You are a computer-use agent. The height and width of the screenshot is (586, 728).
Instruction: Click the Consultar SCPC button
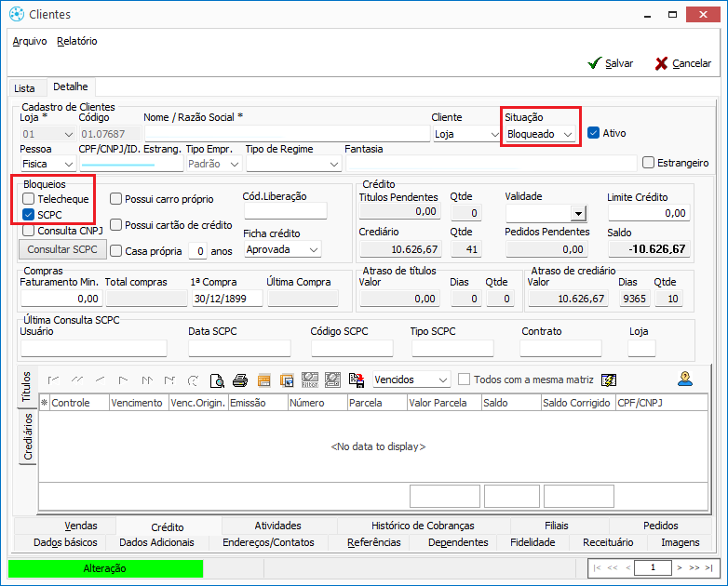[x=62, y=249]
